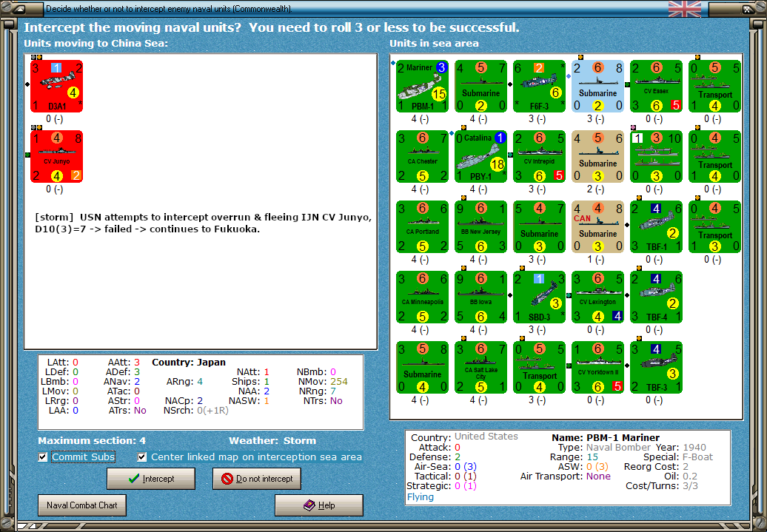Uncheck Center linked map on interception sea area

pos(142,457)
